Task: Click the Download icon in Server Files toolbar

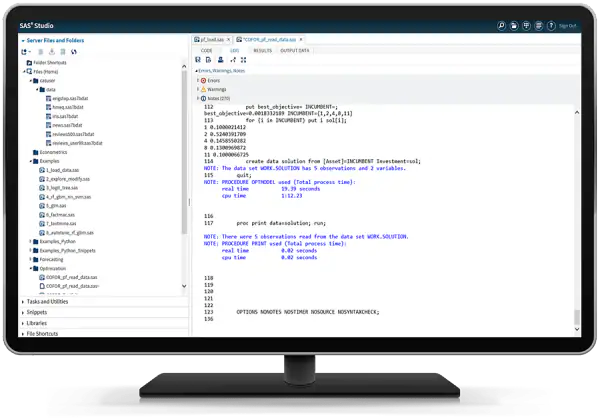Action: [x=52, y=52]
